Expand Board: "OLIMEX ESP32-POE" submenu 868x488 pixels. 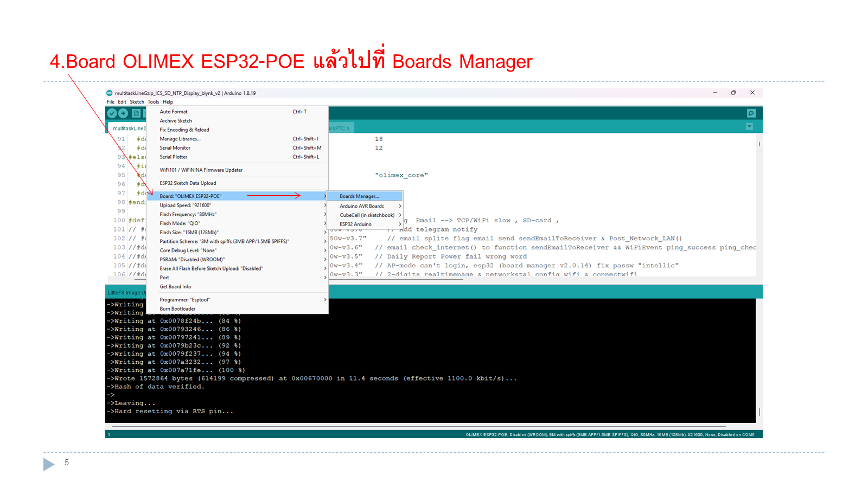pyautogui.click(x=238, y=196)
